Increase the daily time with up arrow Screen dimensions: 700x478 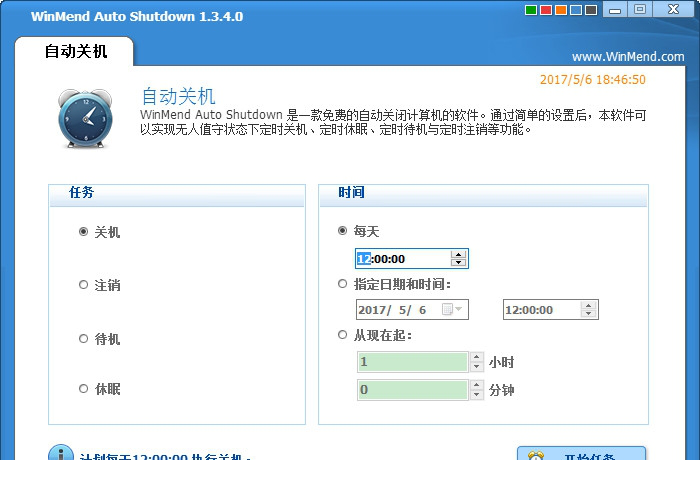click(x=458, y=254)
